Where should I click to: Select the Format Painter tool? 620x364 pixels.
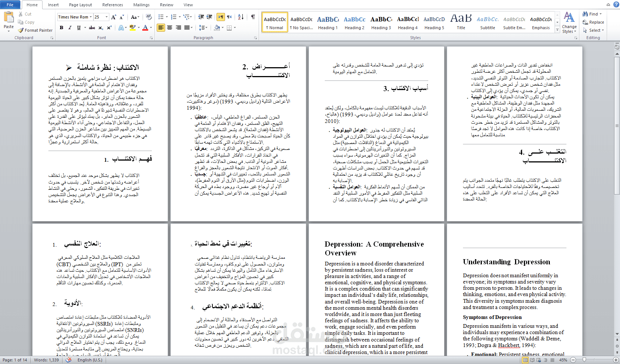pyautogui.click(x=35, y=30)
